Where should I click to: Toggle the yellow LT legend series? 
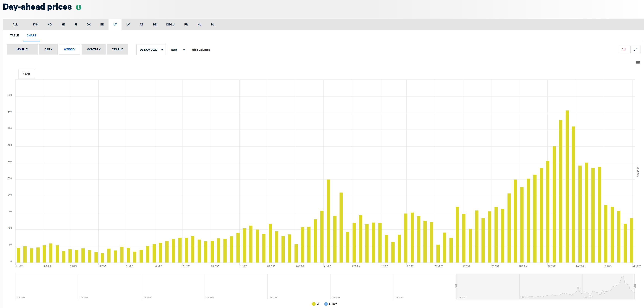pyautogui.click(x=316, y=304)
